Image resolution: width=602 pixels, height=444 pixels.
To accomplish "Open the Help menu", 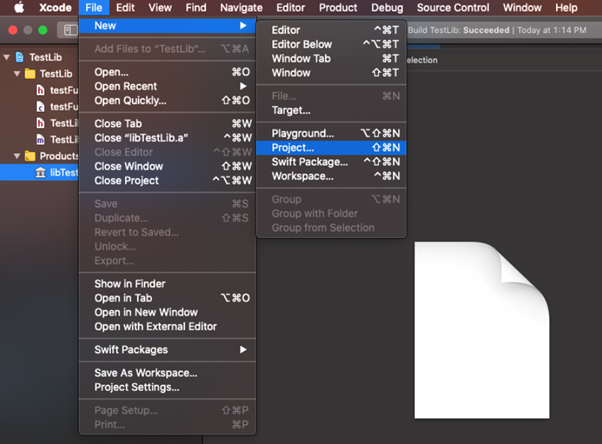I will pyautogui.click(x=566, y=8).
